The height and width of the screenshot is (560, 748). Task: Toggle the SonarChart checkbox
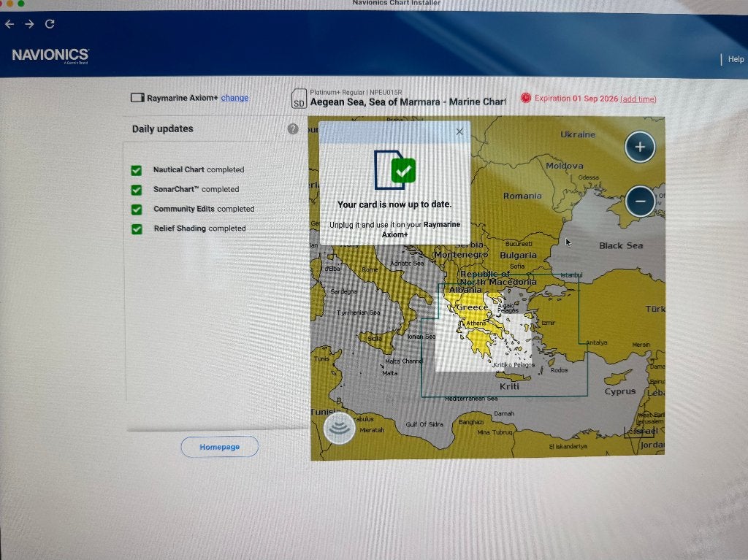(x=137, y=190)
